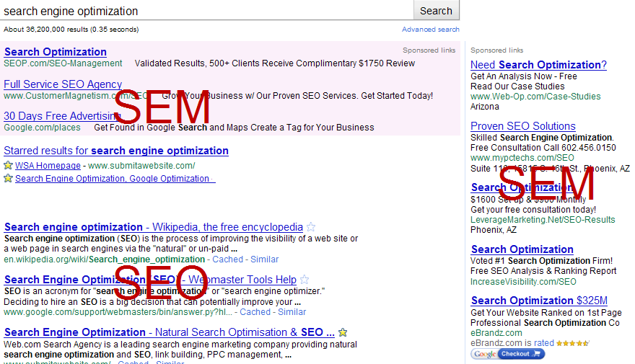Screen dimensions: 635x364
Task: Open Cached link for Webmaster Tools result
Action: (x=255, y=312)
